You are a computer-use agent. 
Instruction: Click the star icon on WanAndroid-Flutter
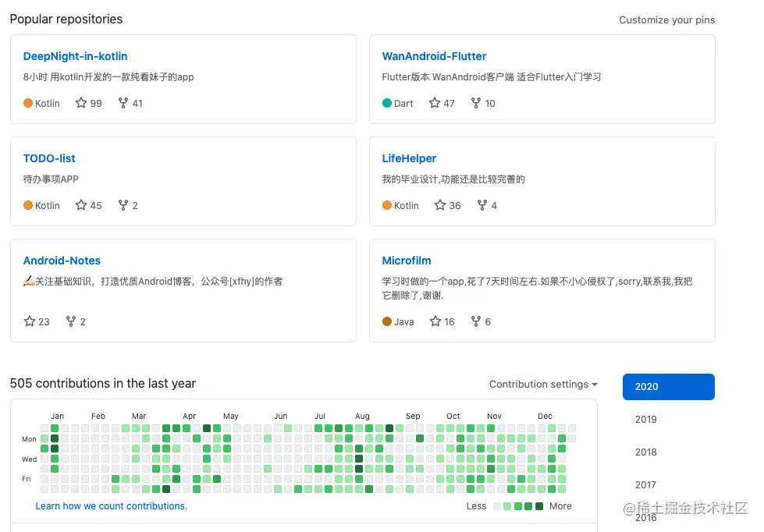pos(435,103)
